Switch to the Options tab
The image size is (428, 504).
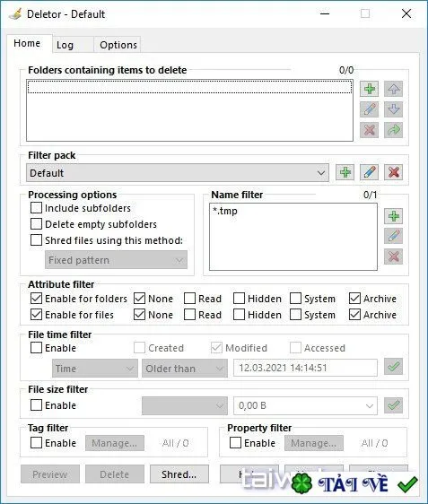pyautogui.click(x=118, y=45)
